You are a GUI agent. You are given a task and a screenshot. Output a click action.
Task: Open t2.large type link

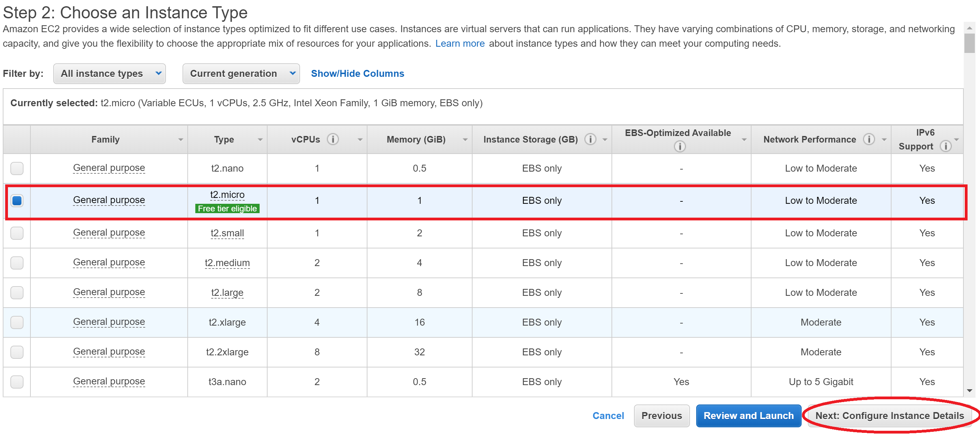pyautogui.click(x=227, y=293)
